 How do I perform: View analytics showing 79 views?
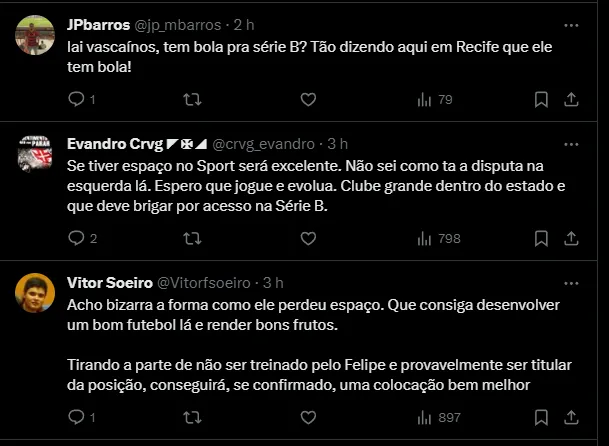click(433, 99)
